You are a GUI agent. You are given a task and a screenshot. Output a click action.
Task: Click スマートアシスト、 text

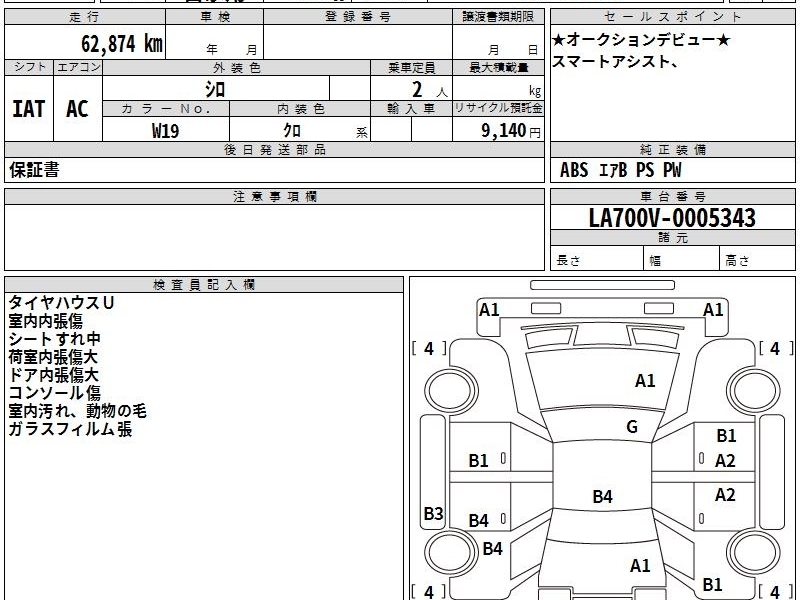[616, 61]
